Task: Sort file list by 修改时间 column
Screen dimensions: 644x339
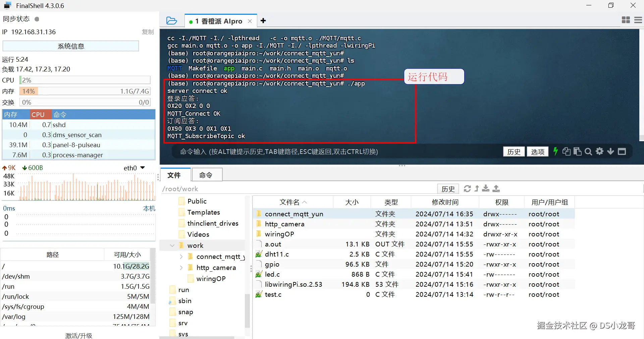Action: click(445, 202)
